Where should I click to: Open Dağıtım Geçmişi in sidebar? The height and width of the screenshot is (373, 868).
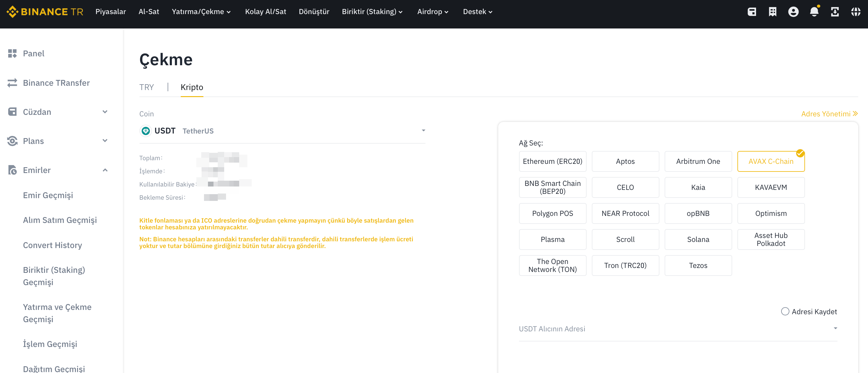click(54, 368)
